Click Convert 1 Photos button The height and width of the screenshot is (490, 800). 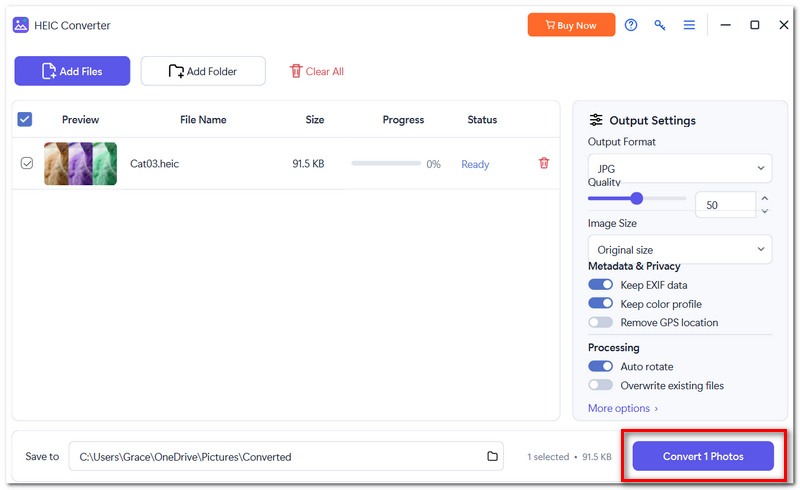click(x=703, y=456)
